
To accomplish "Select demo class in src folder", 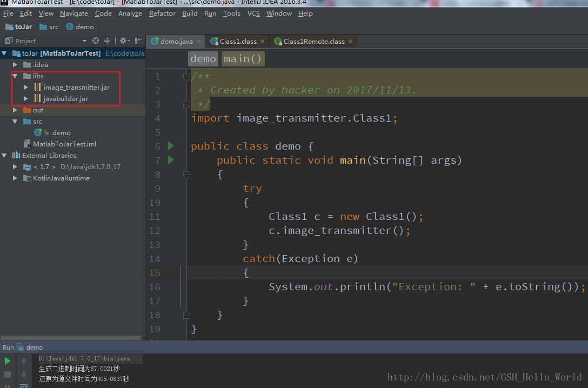I will 62,133.
